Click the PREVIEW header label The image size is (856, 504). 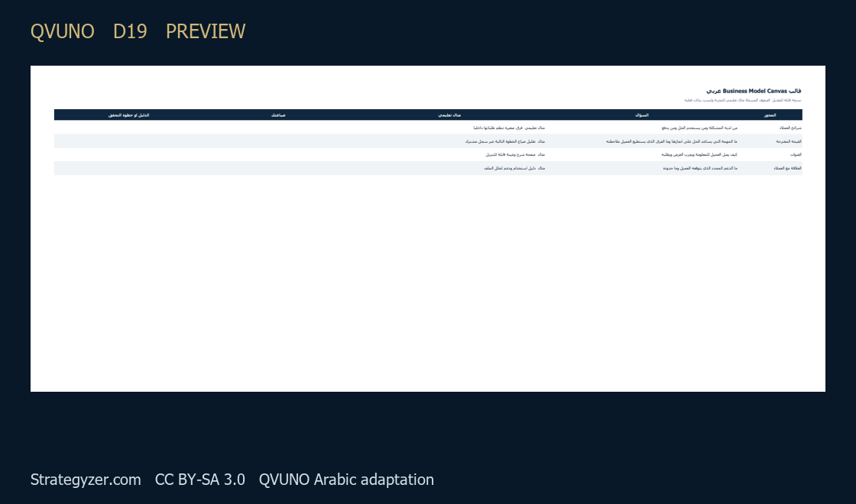pos(206,31)
